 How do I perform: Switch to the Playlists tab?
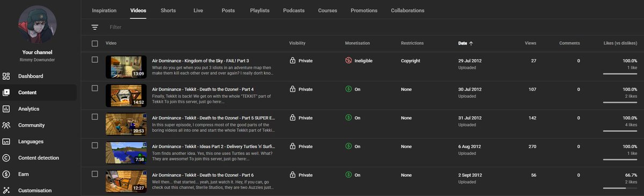(260, 10)
